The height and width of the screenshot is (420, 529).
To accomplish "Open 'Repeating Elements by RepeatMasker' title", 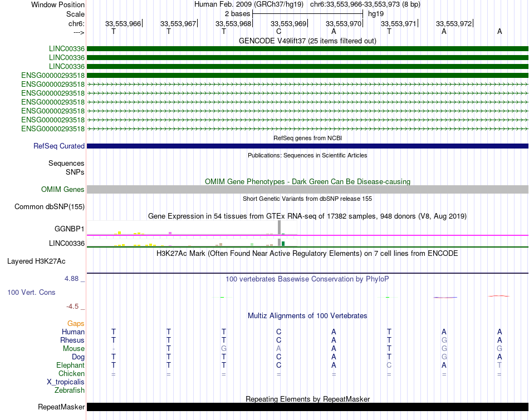I will 307,399.
